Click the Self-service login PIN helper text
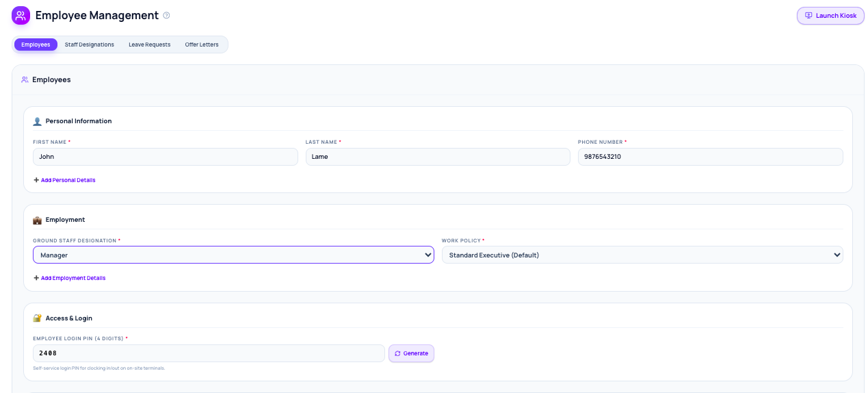 (99, 368)
